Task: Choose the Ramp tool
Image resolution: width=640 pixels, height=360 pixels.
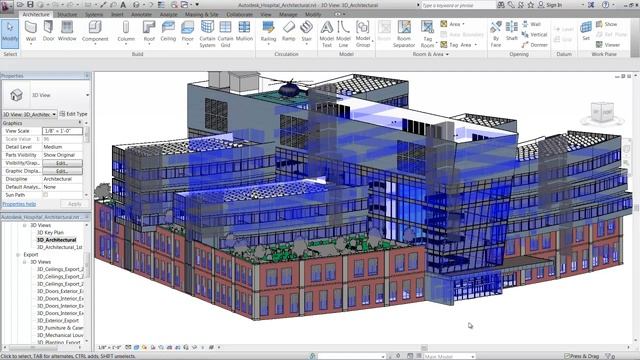Action: pyautogui.click(x=289, y=31)
